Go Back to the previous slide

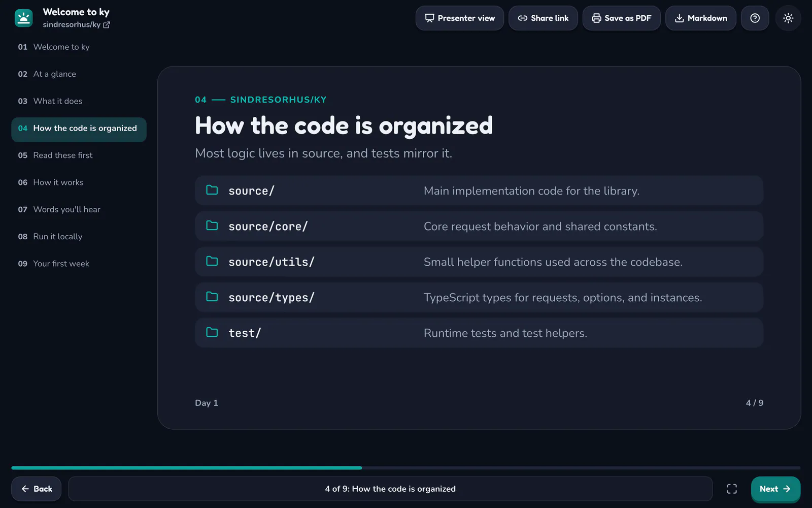(x=37, y=489)
